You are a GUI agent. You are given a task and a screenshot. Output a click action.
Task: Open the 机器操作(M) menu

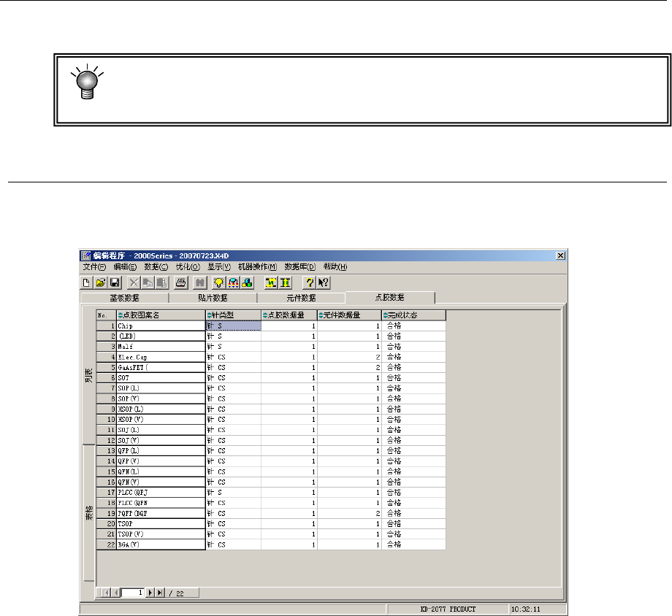(257, 267)
